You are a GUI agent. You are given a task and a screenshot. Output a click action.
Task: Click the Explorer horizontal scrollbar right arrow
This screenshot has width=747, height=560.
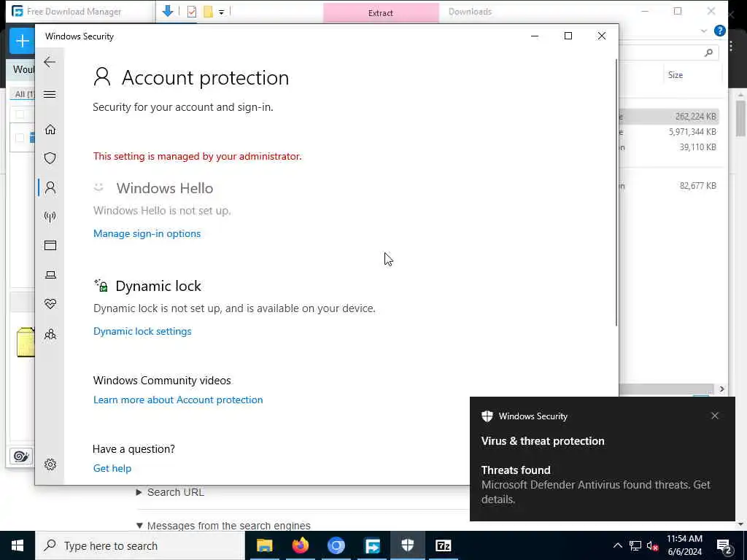tap(721, 389)
